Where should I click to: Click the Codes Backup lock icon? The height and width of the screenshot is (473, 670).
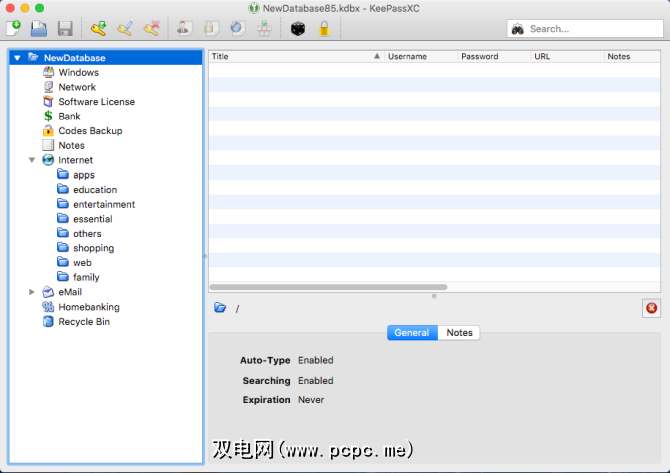48,131
